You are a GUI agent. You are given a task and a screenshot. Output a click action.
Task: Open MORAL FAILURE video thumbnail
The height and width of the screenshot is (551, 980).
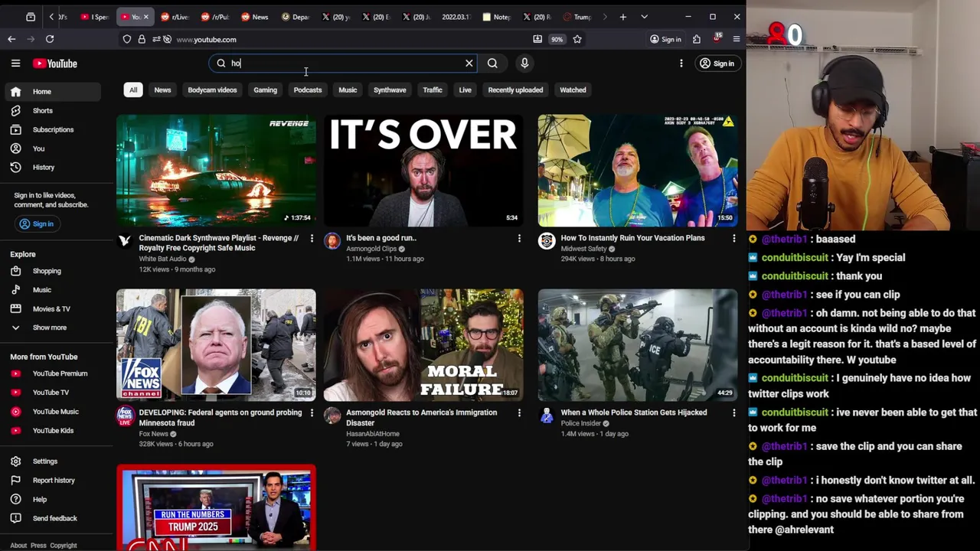(423, 344)
